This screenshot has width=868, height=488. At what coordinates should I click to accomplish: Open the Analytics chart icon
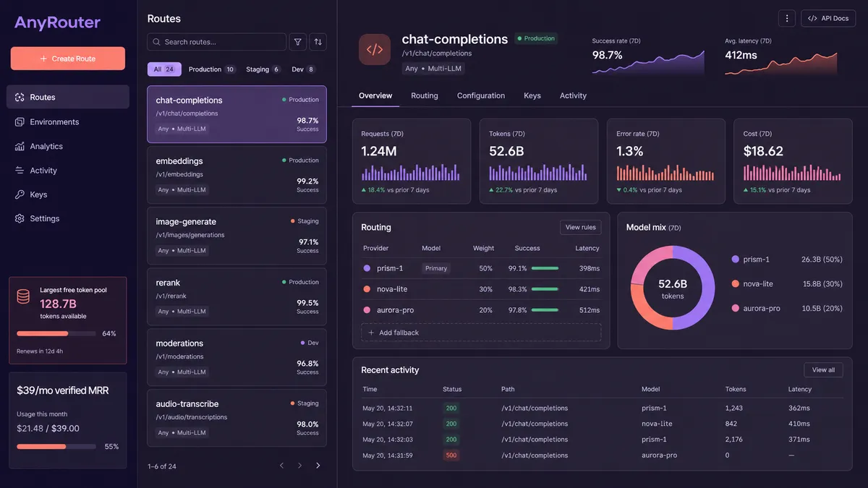(20, 146)
